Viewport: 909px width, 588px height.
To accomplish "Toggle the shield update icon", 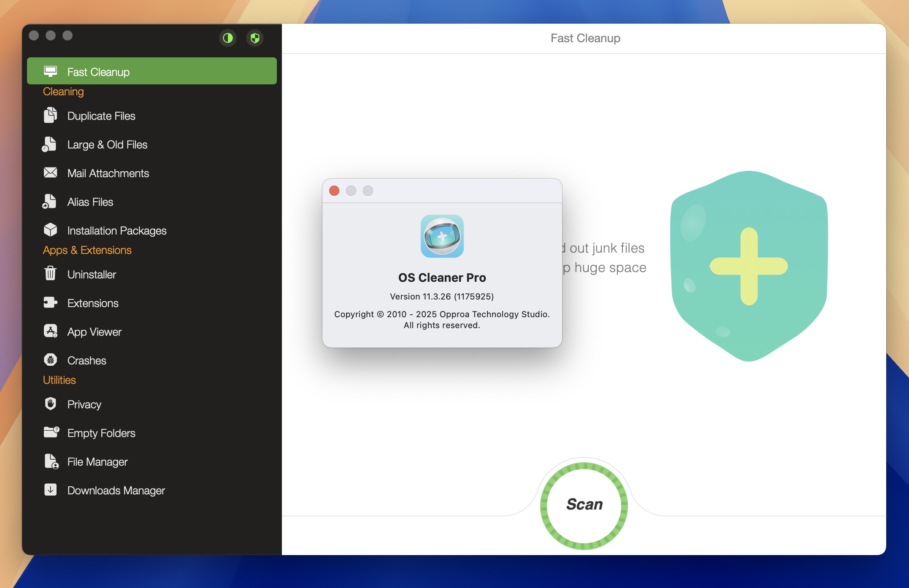I will (x=254, y=38).
